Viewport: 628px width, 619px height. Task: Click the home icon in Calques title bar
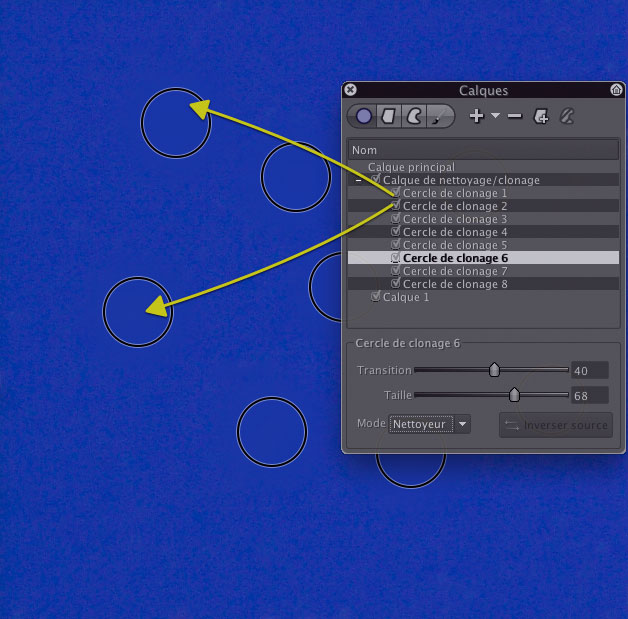(616, 90)
